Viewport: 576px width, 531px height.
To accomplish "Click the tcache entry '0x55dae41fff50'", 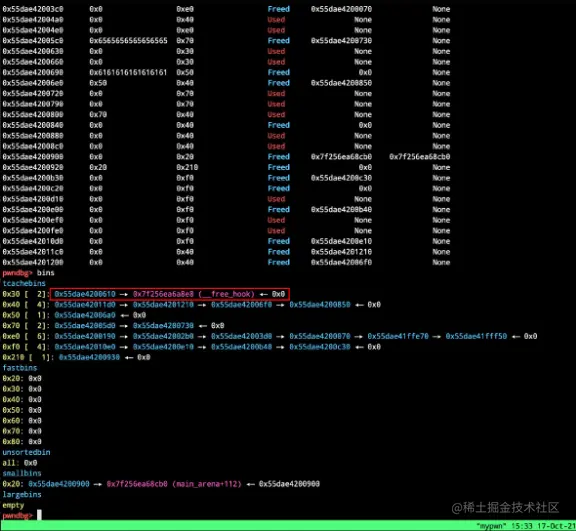I will (x=476, y=336).
